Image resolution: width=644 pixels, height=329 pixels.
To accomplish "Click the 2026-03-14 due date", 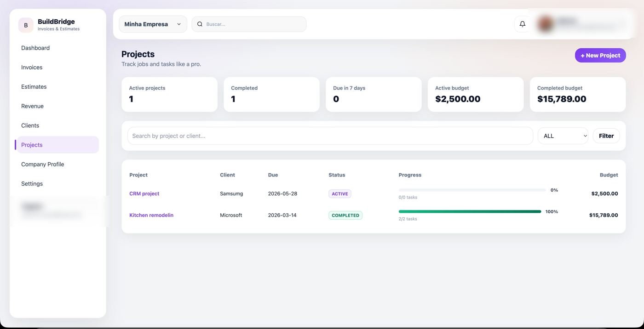I will coord(282,215).
